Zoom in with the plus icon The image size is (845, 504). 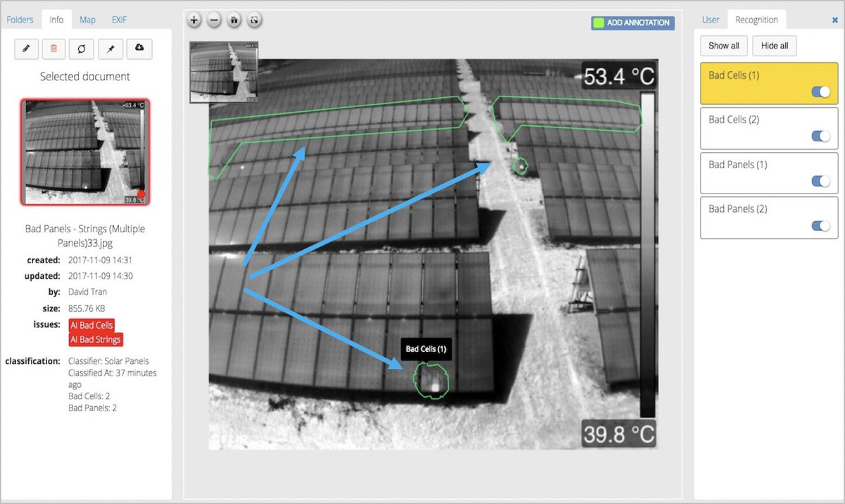tap(195, 20)
